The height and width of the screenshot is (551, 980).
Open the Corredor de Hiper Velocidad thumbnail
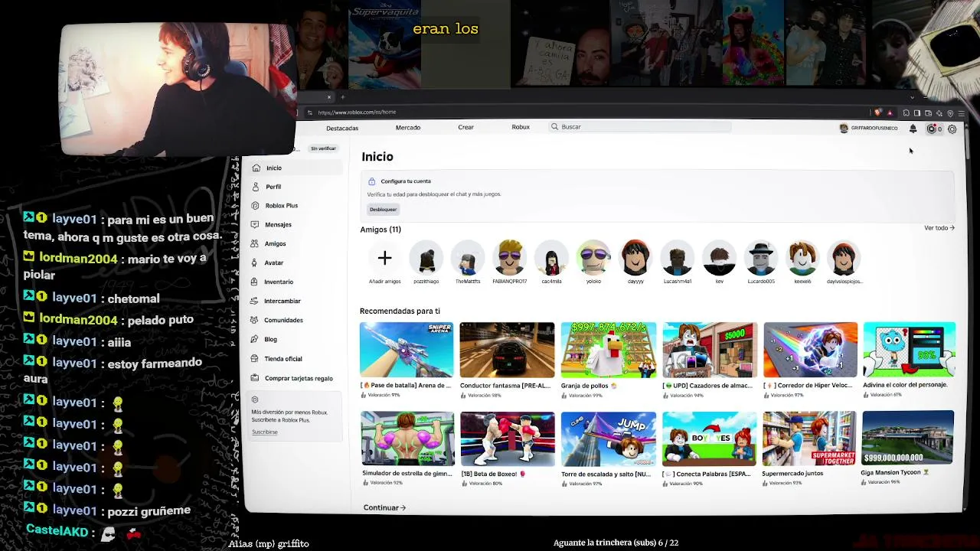tap(810, 350)
